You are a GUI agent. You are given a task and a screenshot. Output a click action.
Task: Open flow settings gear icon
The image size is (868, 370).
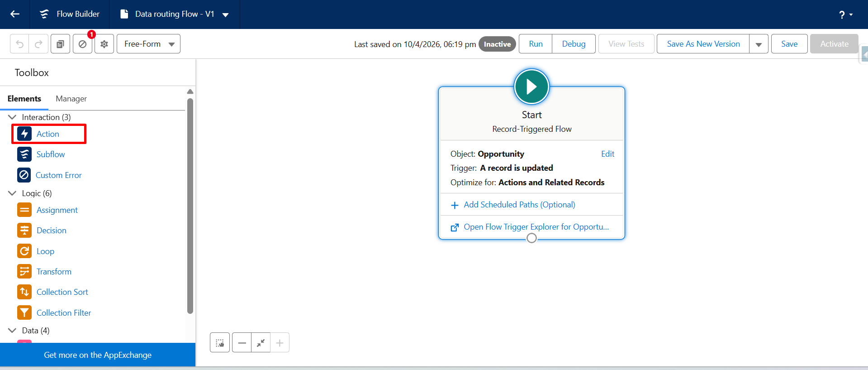click(x=104, y=44)
